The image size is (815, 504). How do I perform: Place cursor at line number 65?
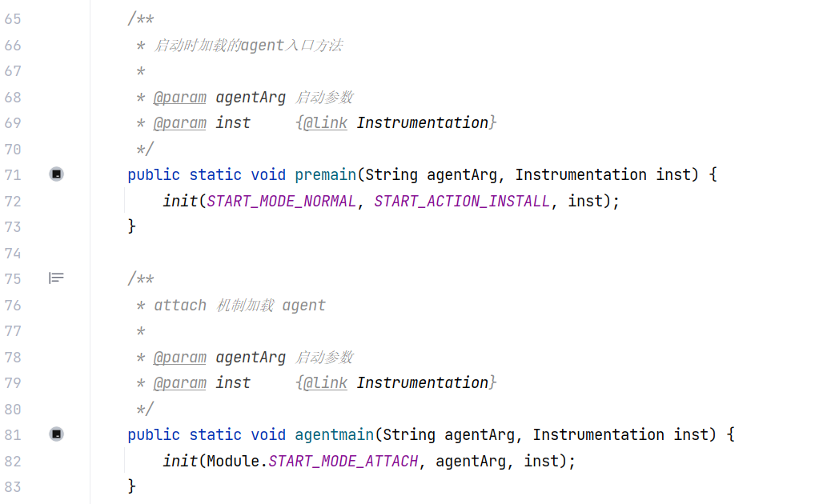click(13, 19)
